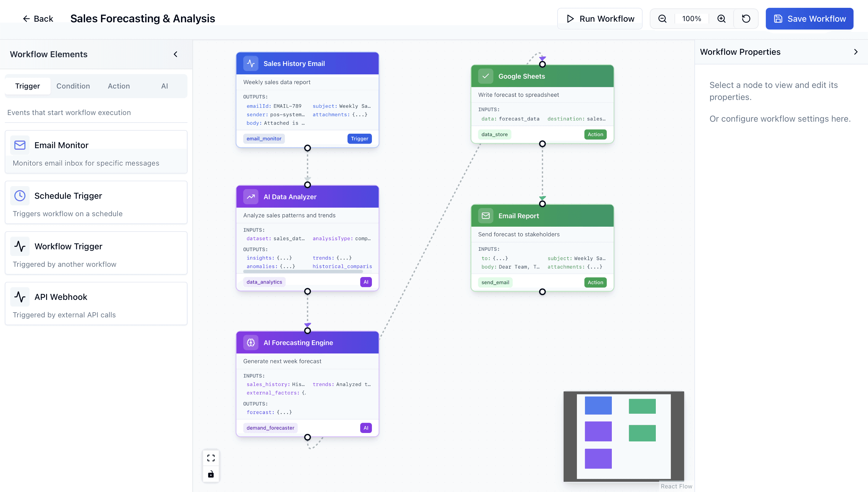Select the Action tab
This screenshot has width=868, height=492.
(119, 86)
